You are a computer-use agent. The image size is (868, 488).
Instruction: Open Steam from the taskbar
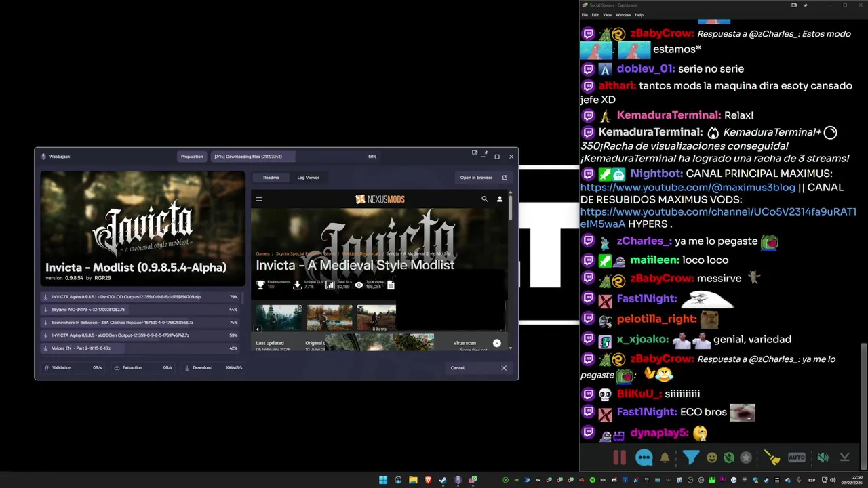coord(443,480)
